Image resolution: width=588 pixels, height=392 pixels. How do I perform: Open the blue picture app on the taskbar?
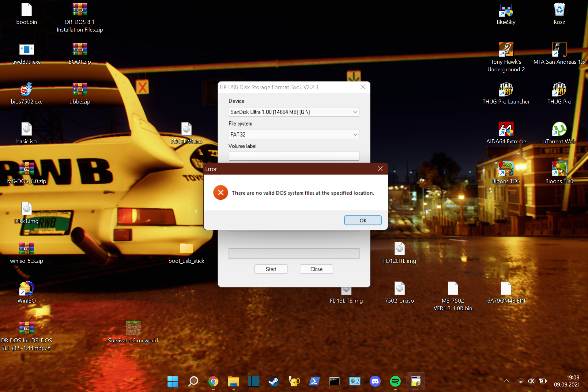point(355,381)
